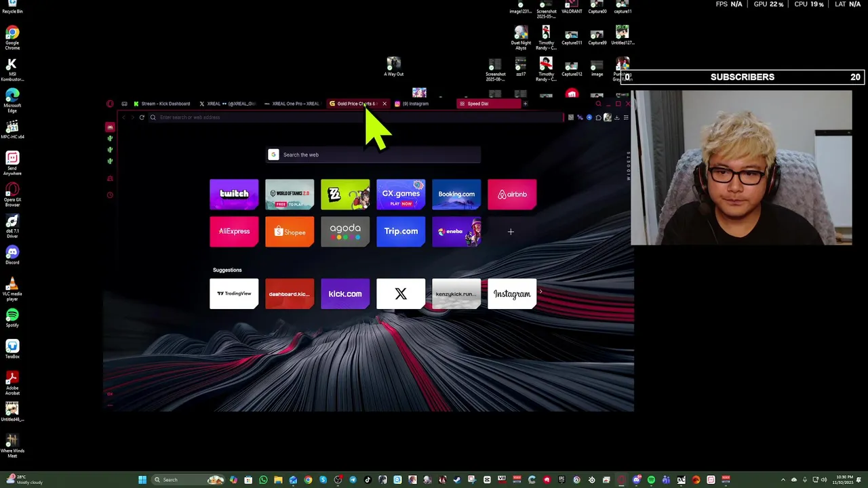
Task: Open the TradingView suggestion
Action: coord(234,293)
